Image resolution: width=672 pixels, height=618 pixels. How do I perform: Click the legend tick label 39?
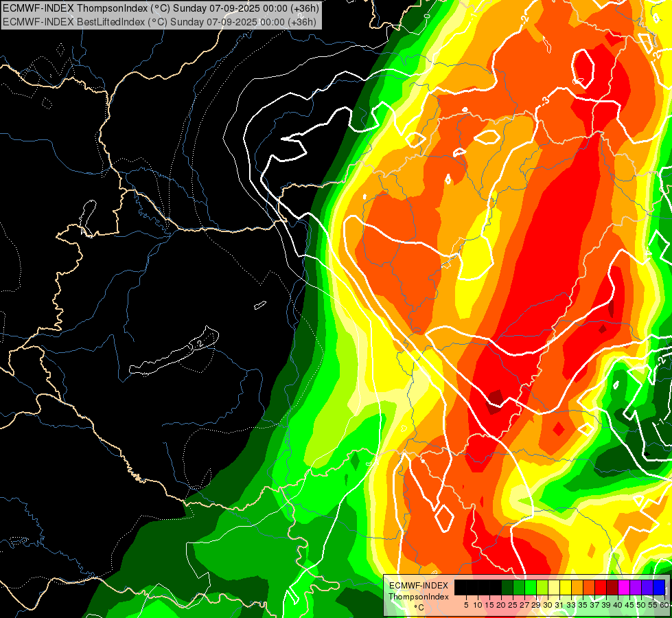[x=606, y=605]
